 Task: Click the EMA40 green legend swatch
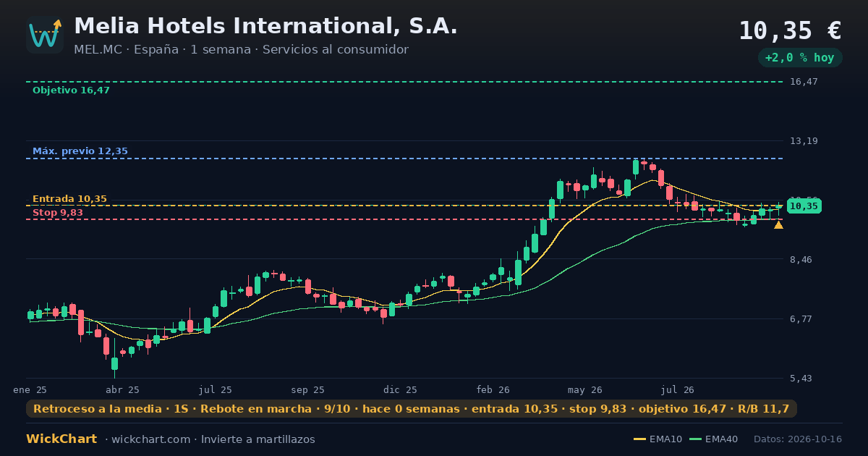pos(696,439)
